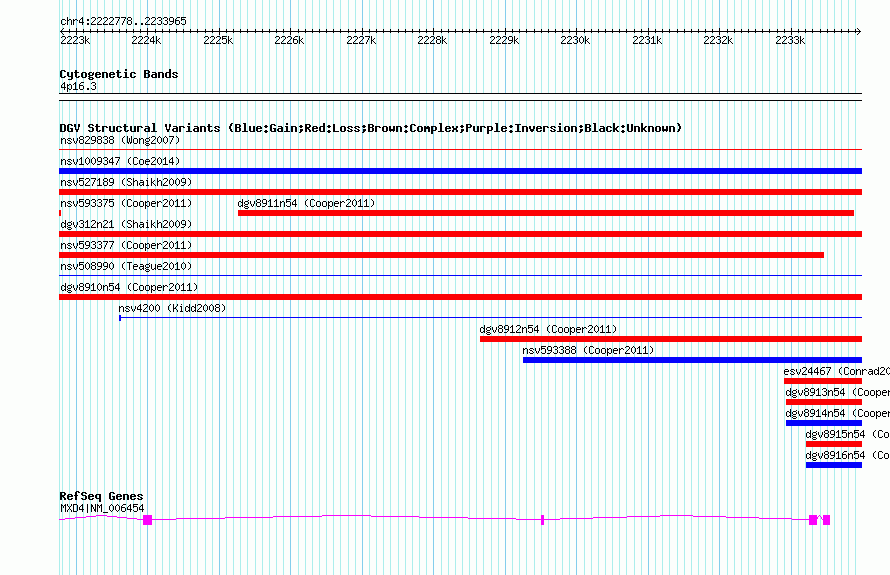The height and width of the screenshot is (575, 890).
Task: Open the nsv508990 (Teague2010) variant label
Action: [126, 266]
